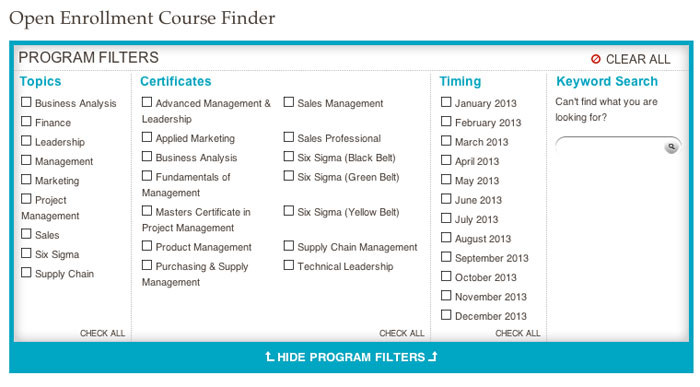
Task: Click the red Clear All icon
Action: 596,59
